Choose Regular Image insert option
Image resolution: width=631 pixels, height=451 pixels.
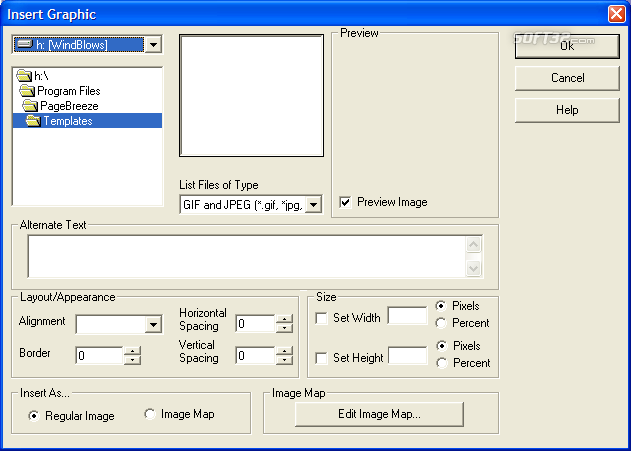34,416
